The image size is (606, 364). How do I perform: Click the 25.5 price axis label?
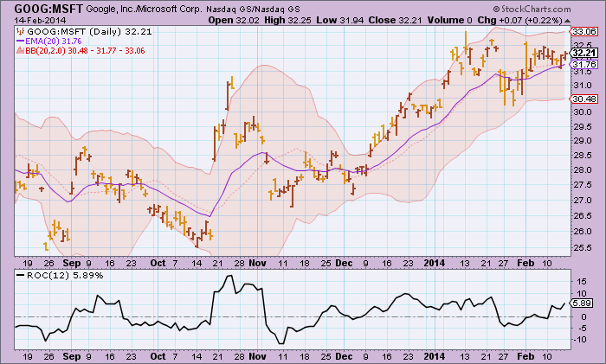(583, 248)
